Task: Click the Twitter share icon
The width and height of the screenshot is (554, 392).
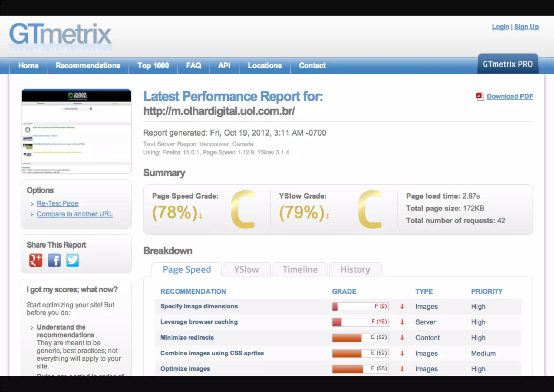Action: tap(72, 260)
